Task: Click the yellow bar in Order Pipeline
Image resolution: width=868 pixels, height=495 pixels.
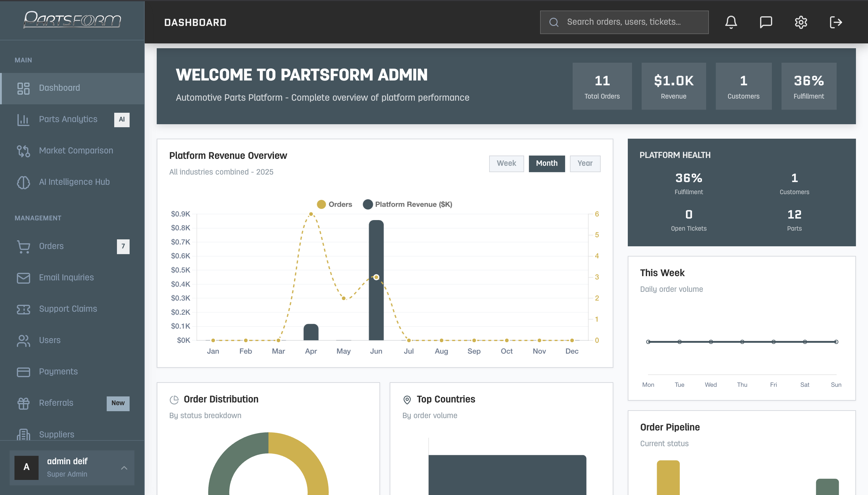Action: (x=668, y=477)
